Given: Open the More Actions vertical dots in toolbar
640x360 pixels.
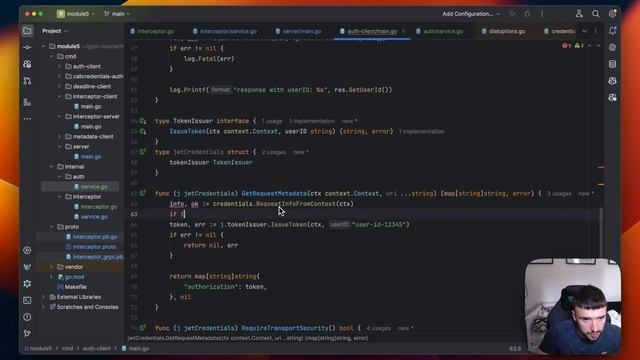Looking at the screenshot, I should coord(542,14).
